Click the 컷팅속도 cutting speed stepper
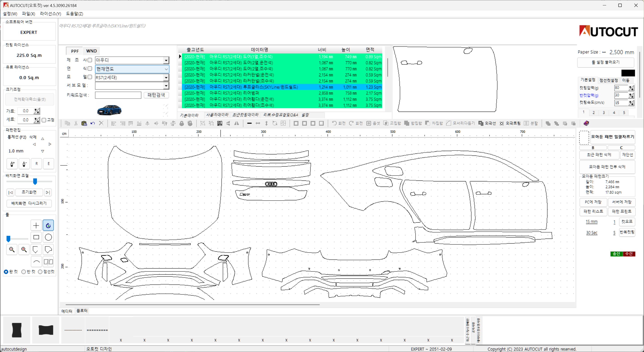 [631, 103]
